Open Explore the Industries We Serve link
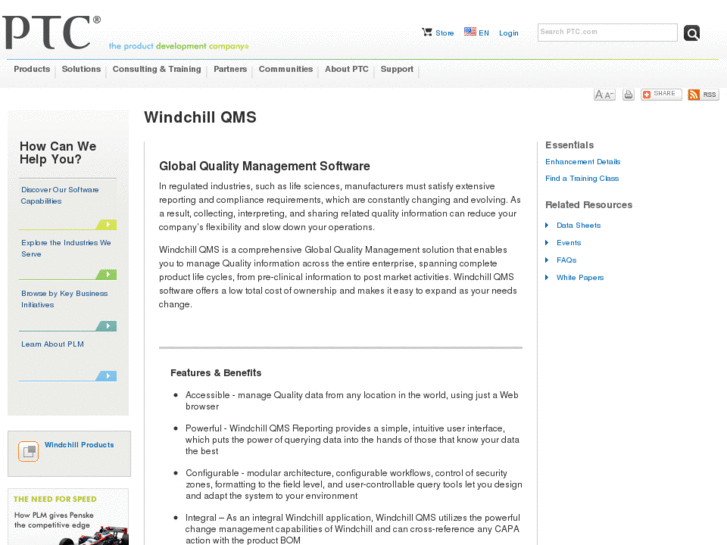This screenshot has height=545, width=727. [x=66, y=248]
